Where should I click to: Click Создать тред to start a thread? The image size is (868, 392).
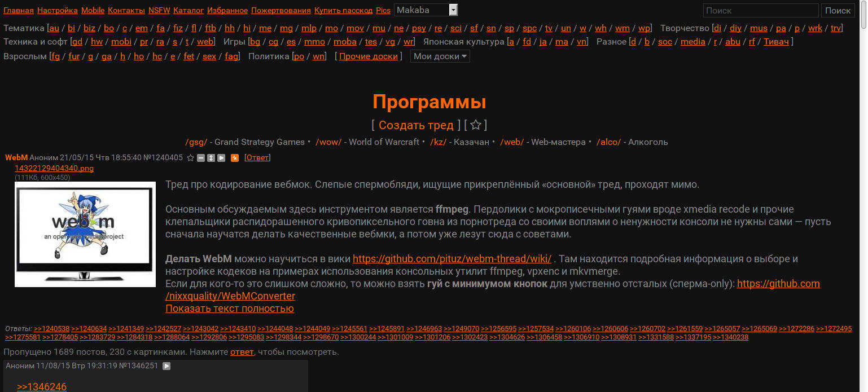pos(416,125)
